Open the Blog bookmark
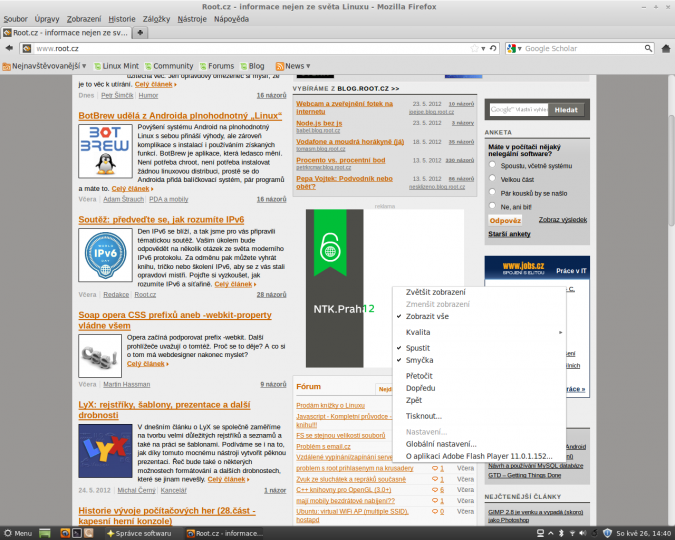The height and width of the screenshot is (540, 675). [252, 66]
